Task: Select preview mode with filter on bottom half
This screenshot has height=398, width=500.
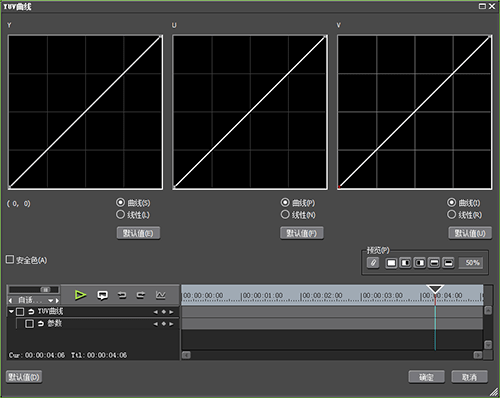Action: point(448,263)
